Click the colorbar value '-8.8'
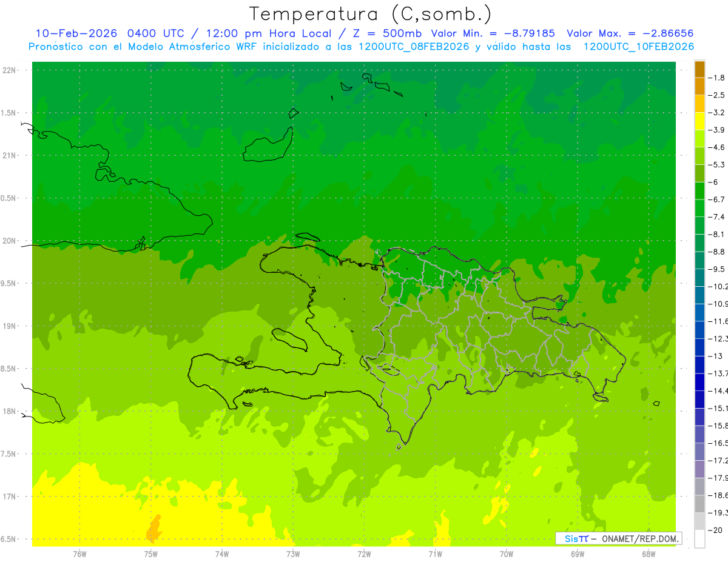Screen dimensions: 728x562 [x=718, y=252]
